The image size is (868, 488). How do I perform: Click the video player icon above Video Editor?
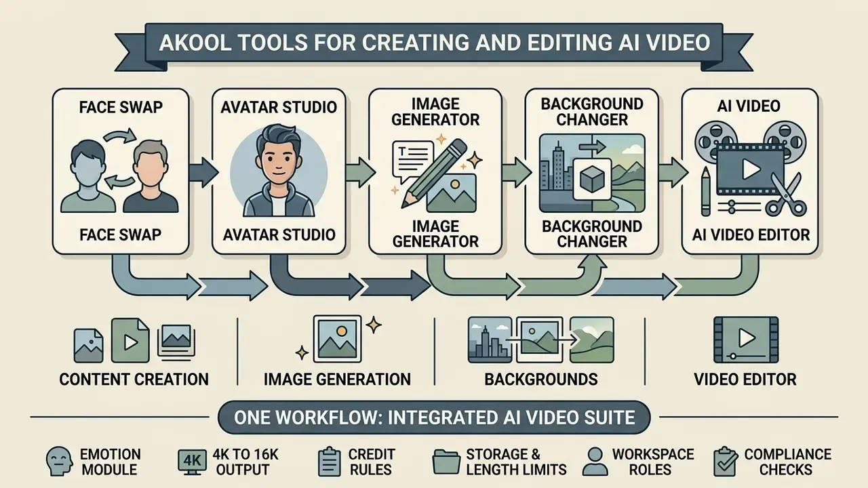pyautogui.click(x=746, y=340)
